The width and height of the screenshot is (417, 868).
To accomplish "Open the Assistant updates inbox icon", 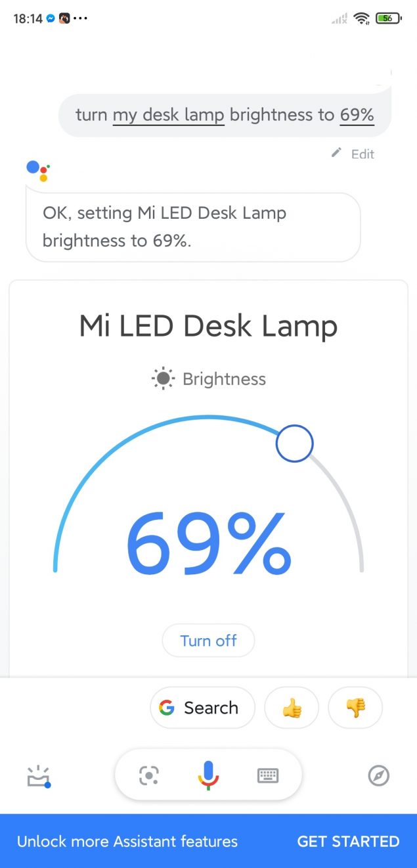I will 38,776.
